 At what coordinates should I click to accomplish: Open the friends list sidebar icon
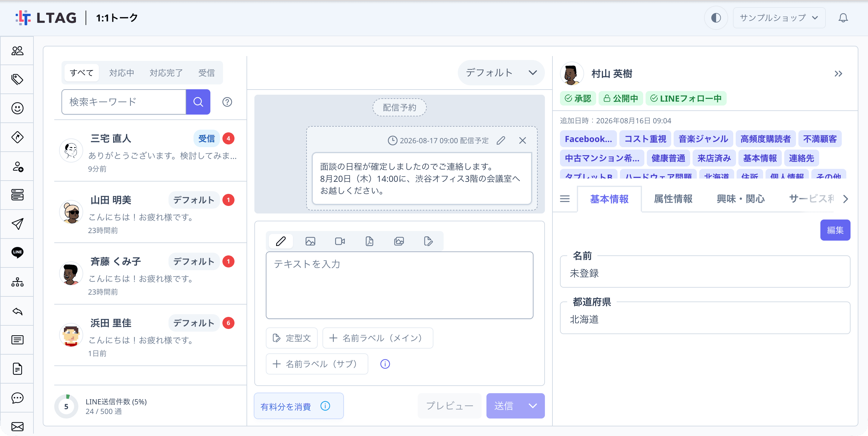point(17,51)
